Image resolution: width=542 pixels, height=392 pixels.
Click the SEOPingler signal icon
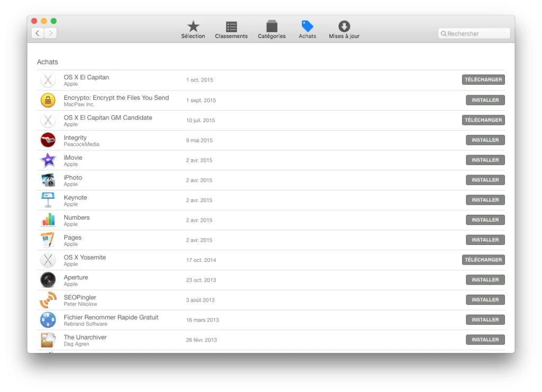[x=48, y=300]
